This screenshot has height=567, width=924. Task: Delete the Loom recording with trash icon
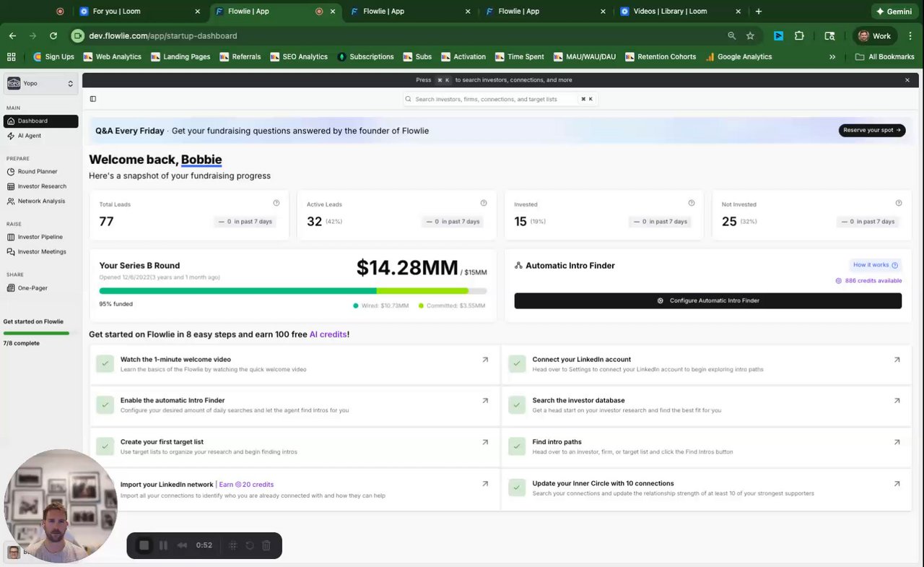click(266, 545)
